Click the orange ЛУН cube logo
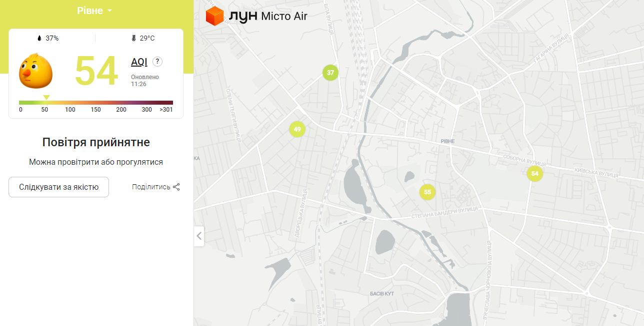The image size is (644, 326). (215, 16)
